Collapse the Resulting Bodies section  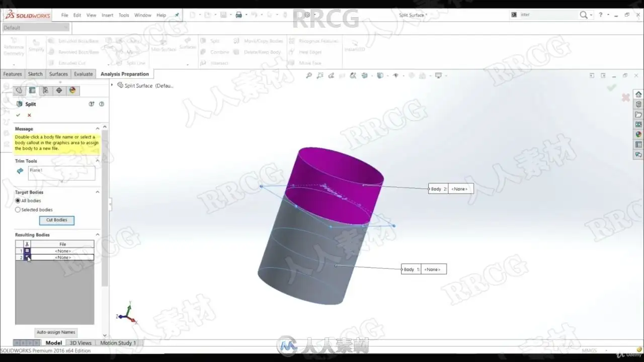click(x=98, y=235)
